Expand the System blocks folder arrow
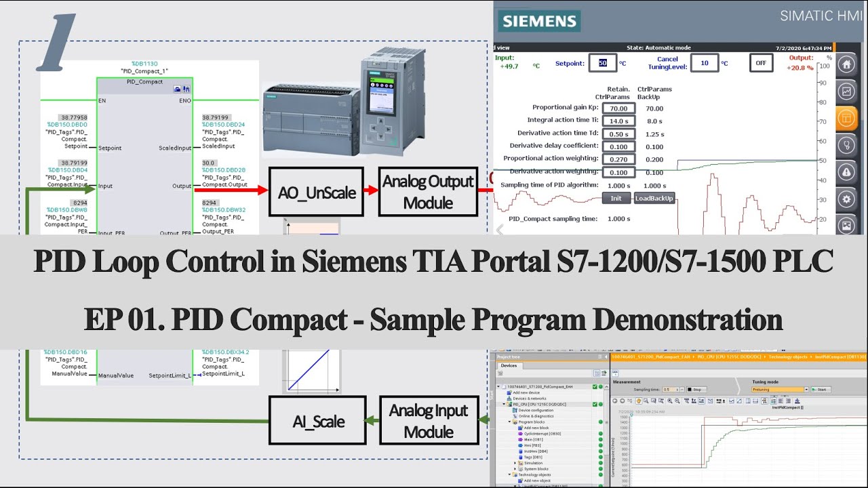Screen dimensions: 868x488 click(515, 469)
